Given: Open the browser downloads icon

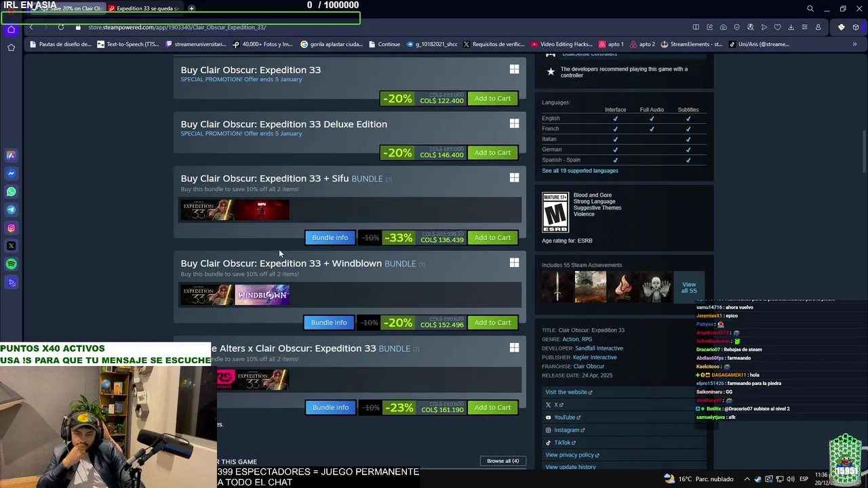Looking at the screenshot, I should [791, 27].
